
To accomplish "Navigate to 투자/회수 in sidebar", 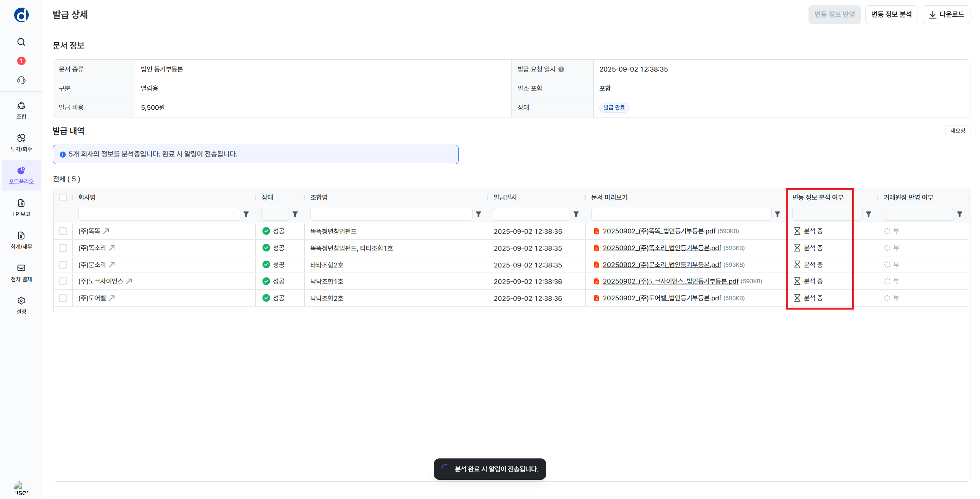I will [21, 142].
